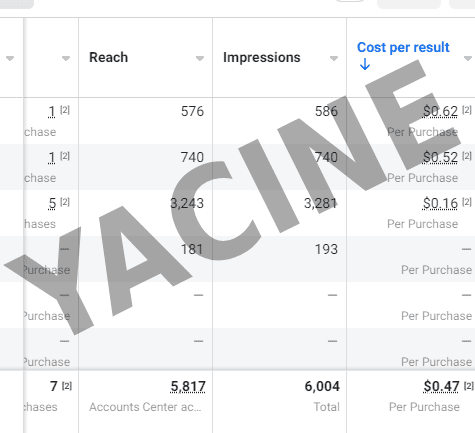Open the Reach column dropdown arrow
The width and height of the screenshot is (475, 433).
[200, 59]
